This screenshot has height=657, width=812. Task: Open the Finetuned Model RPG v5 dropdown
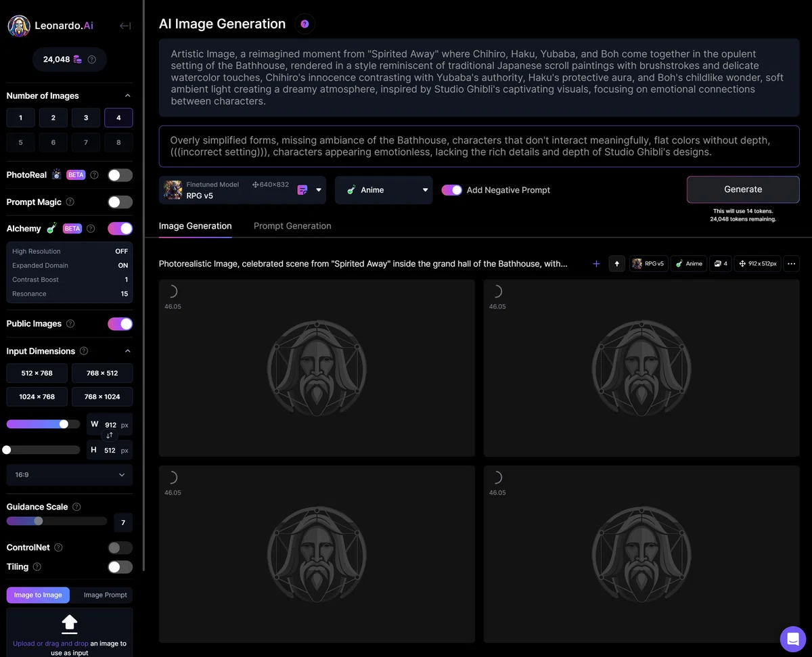[243, 190]
